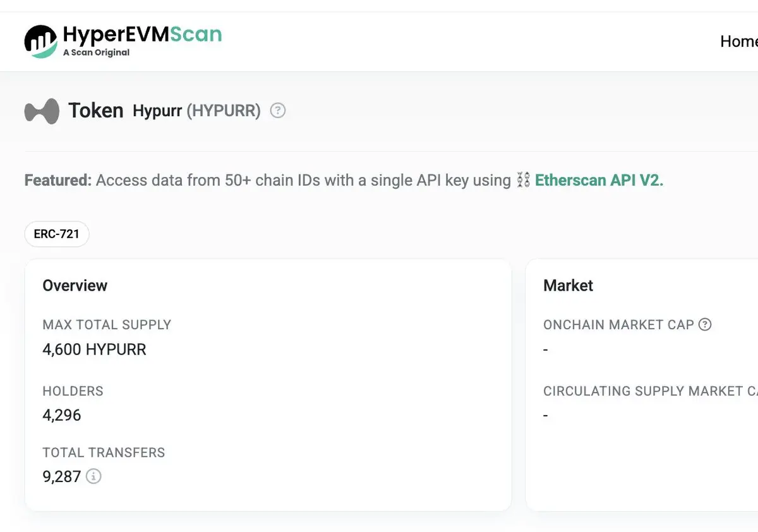Viewport: 758px width, 532px height.
Task: Open the Etherscan API V2 link
Action: tap(599, 181)
